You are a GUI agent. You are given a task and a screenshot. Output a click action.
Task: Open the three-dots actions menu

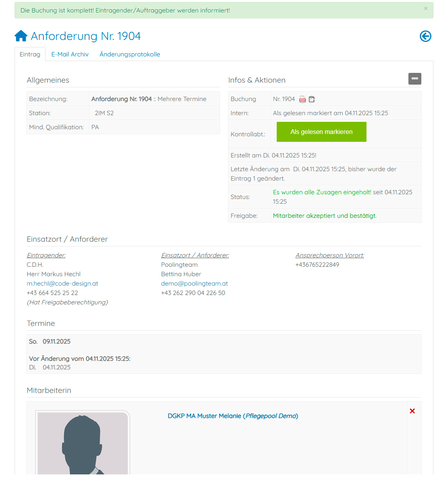pos(415,79)
